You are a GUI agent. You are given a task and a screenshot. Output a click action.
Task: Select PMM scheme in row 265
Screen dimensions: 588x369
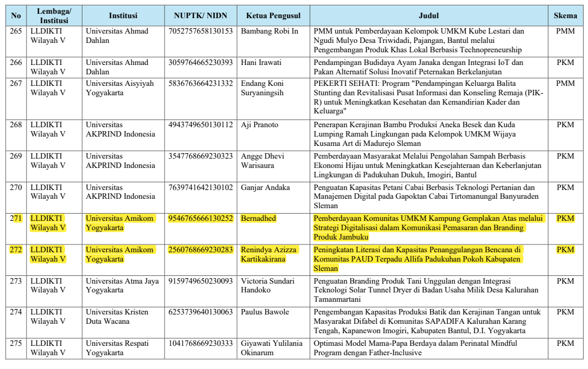[x=565, y=31]
